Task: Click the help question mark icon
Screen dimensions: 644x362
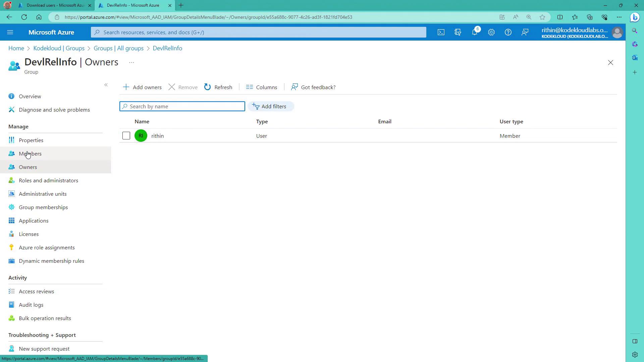Action: click(x=508, y=32)
